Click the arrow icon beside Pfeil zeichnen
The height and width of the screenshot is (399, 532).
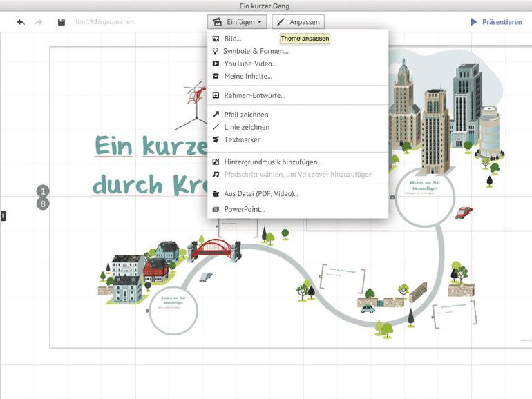pos(216,114)
